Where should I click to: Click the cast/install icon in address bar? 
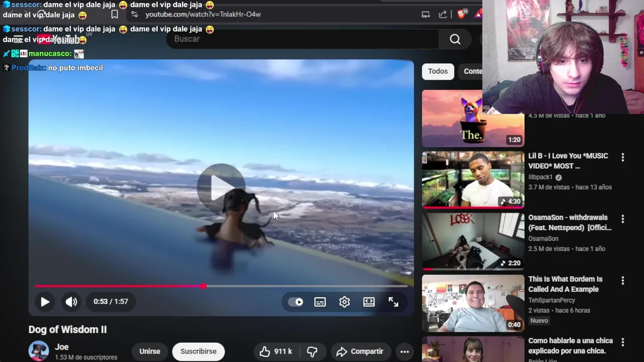426,14
